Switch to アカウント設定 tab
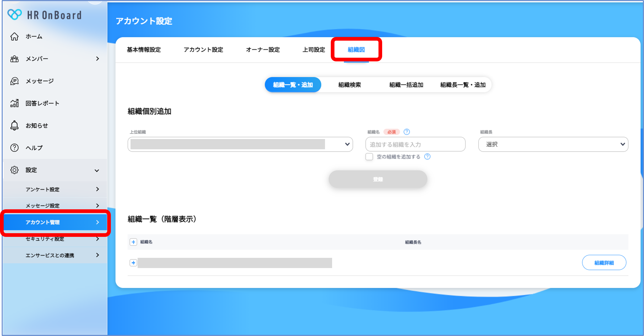The height and width of the screenshot is (336, 644). tap(203, 50)
